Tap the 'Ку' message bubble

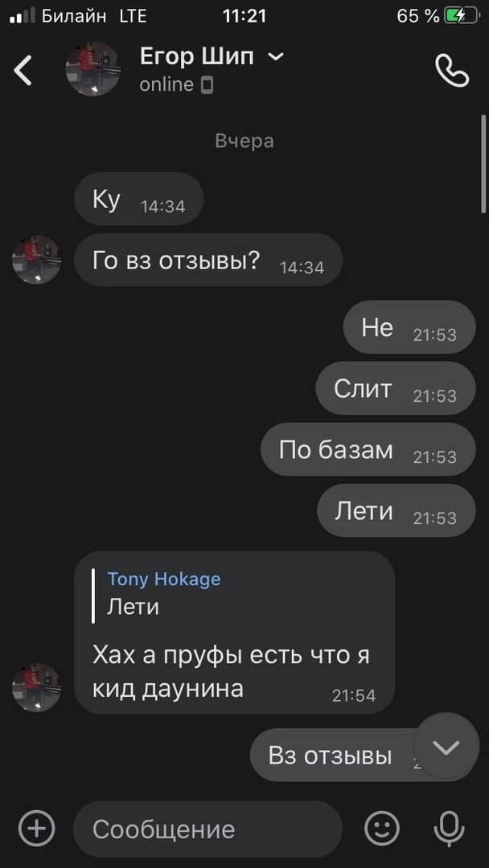point(139,199)
